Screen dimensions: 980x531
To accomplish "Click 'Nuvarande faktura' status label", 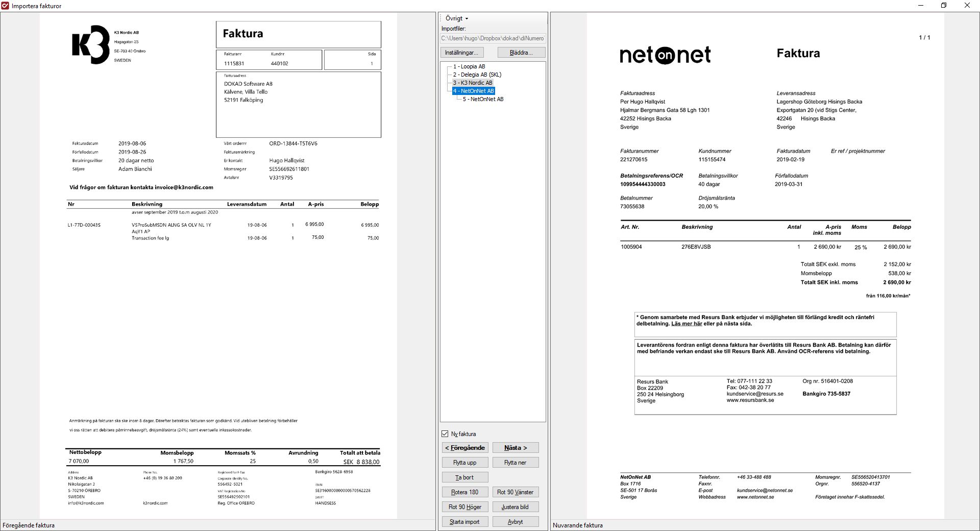I will pyautogui.click(x=578, y=525).
